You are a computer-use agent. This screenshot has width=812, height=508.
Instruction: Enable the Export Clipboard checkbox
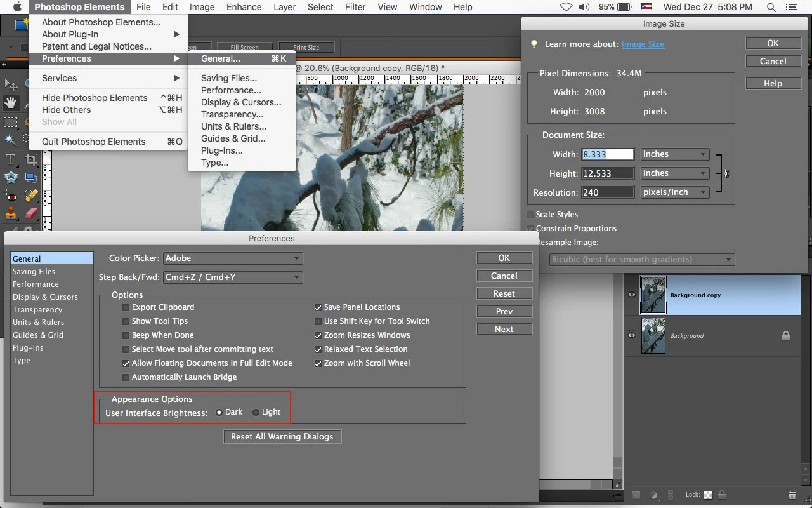tap(126, 307)
